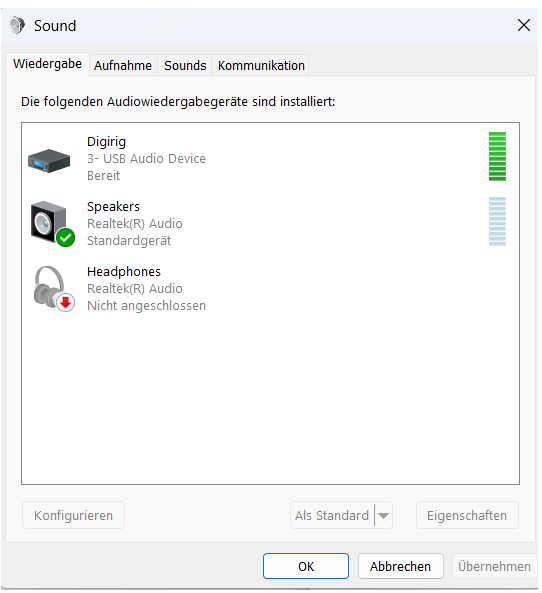The height and width of the screenshot is (593, 542).
Task: Open the Sounds tab
Action: 185,65
